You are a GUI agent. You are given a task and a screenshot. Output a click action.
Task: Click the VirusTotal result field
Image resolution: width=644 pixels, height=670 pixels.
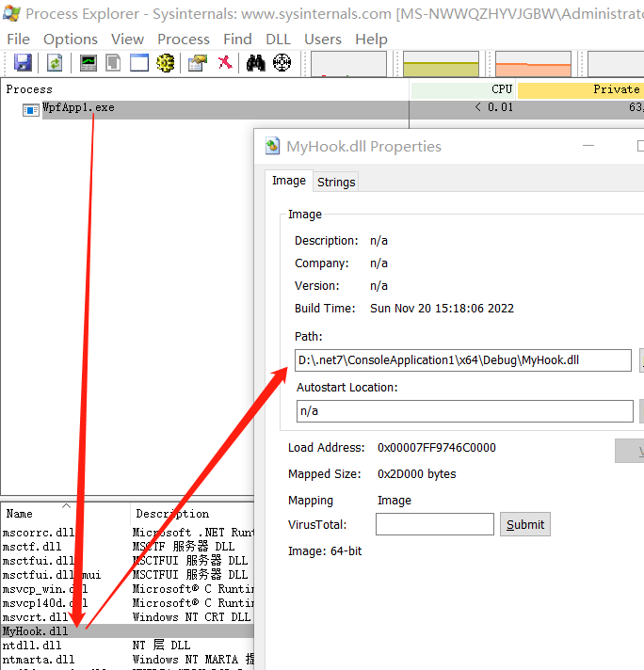pyautogui.click(x=435, y=524)
